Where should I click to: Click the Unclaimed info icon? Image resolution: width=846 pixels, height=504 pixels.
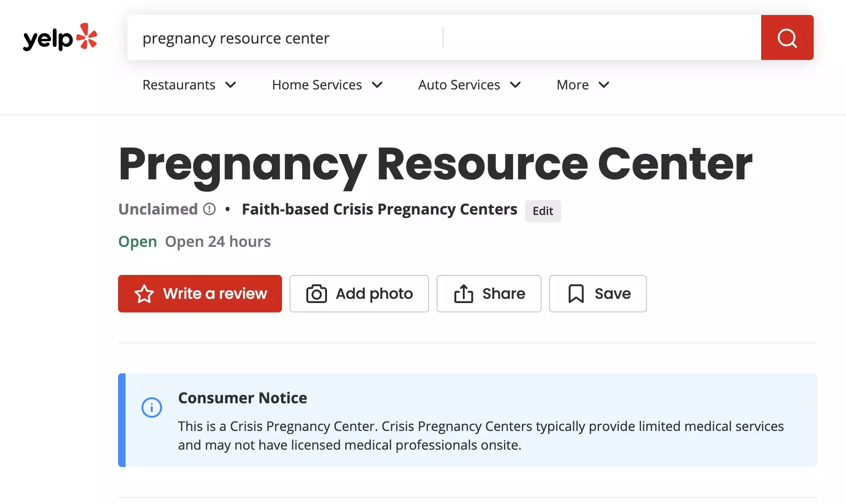209,209
